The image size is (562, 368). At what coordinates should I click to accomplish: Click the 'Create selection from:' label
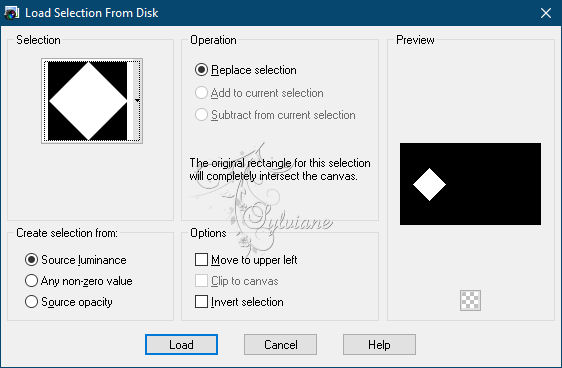point(67,233)
